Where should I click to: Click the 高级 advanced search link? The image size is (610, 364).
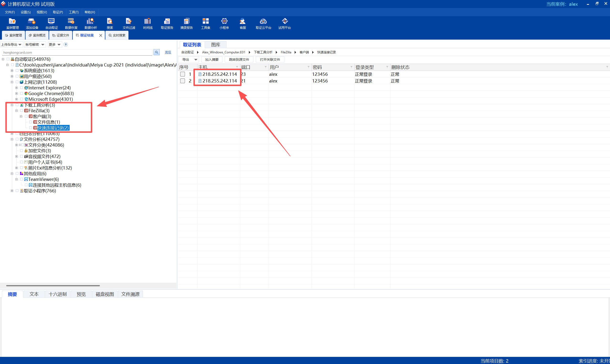click(x=168, y=52)
